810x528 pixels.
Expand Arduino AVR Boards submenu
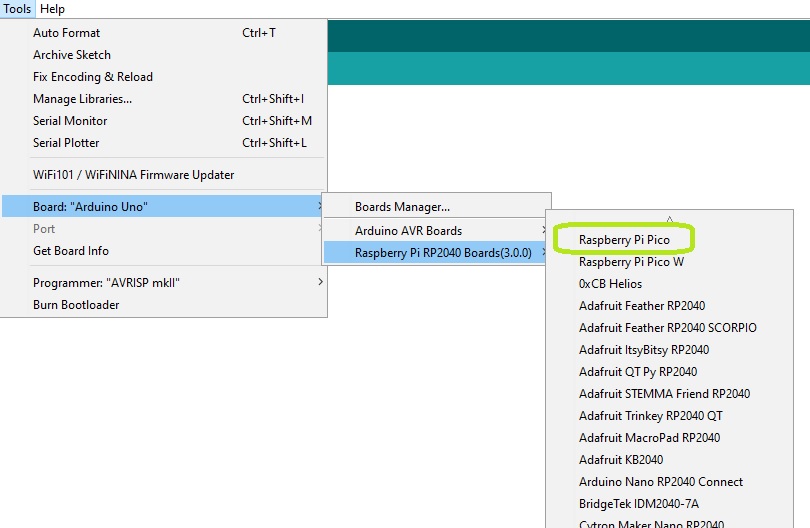tap(408, 231)
